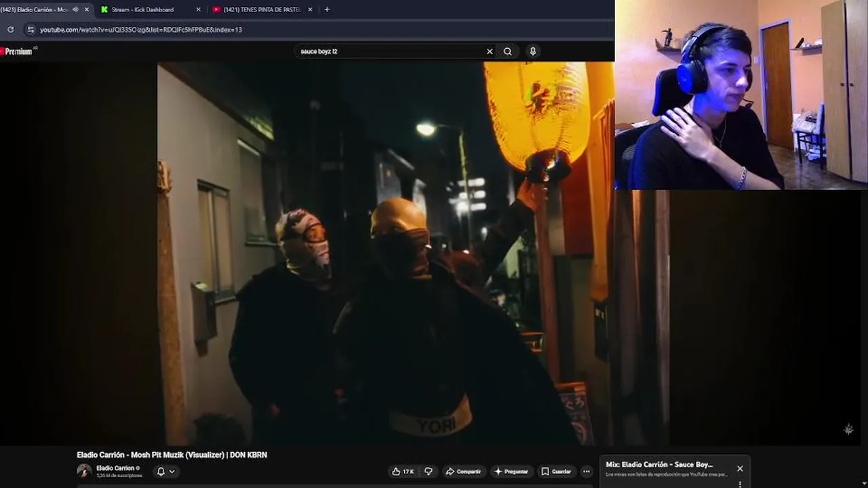Click the Mix: Eladio Carrión - Sauce Boyz title

659,465
